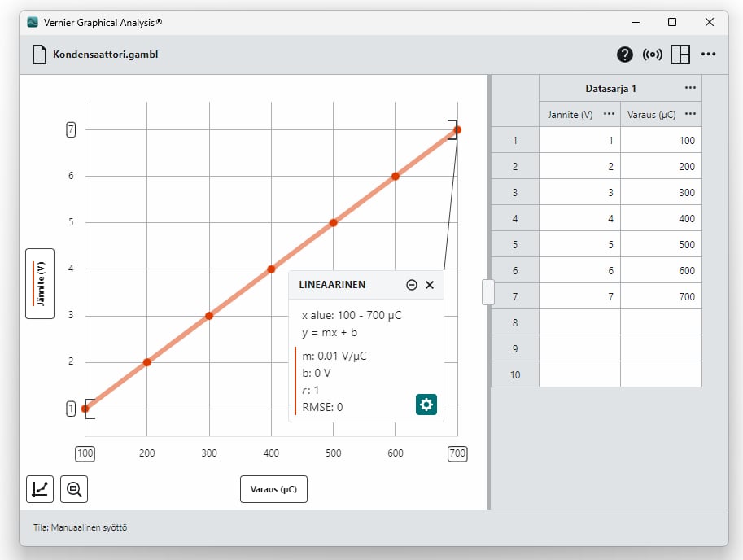Collapse the data table using the side handle
The height and width of the screenshot is (560, 743).
(487, 292)
